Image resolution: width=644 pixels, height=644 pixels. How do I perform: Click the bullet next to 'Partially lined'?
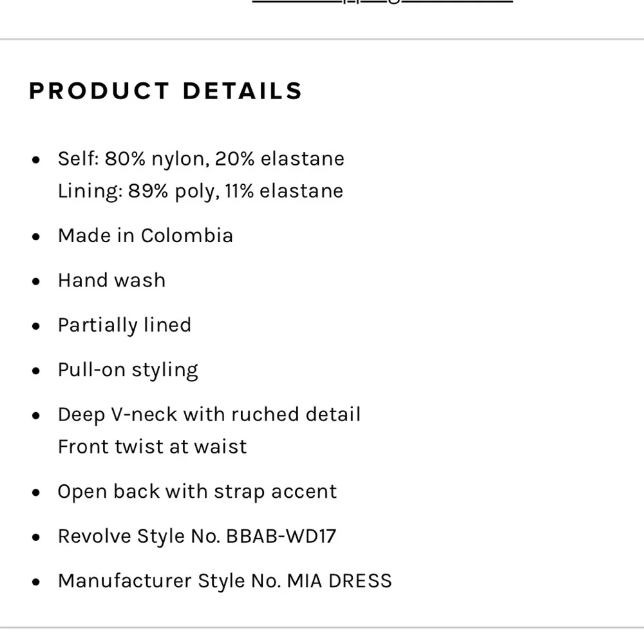pyautogui.click(x=36, y=327)
